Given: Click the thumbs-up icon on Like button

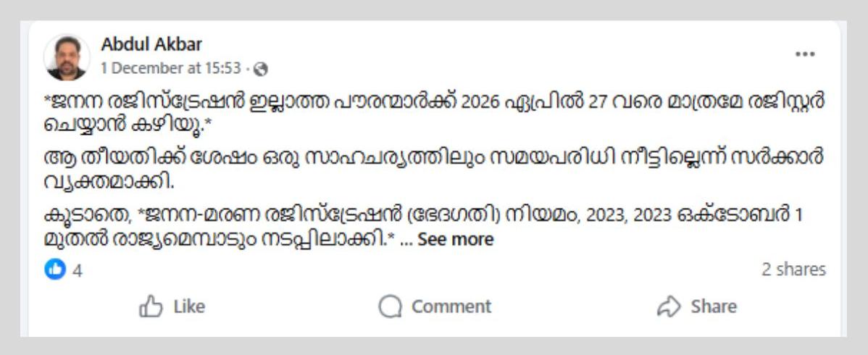Looking at the screenshot, I should [x=151, y=306].
